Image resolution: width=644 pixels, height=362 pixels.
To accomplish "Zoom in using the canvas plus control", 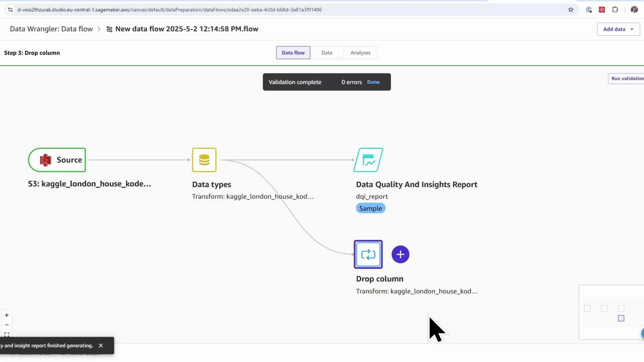I will (x=6, y=315).
